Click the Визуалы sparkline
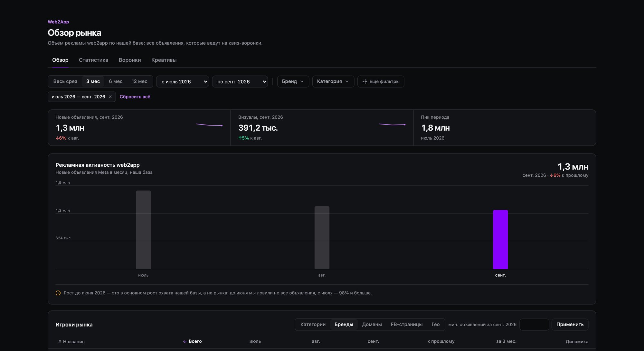Viewport: 644px width, 351px height. tap(392, 125)
